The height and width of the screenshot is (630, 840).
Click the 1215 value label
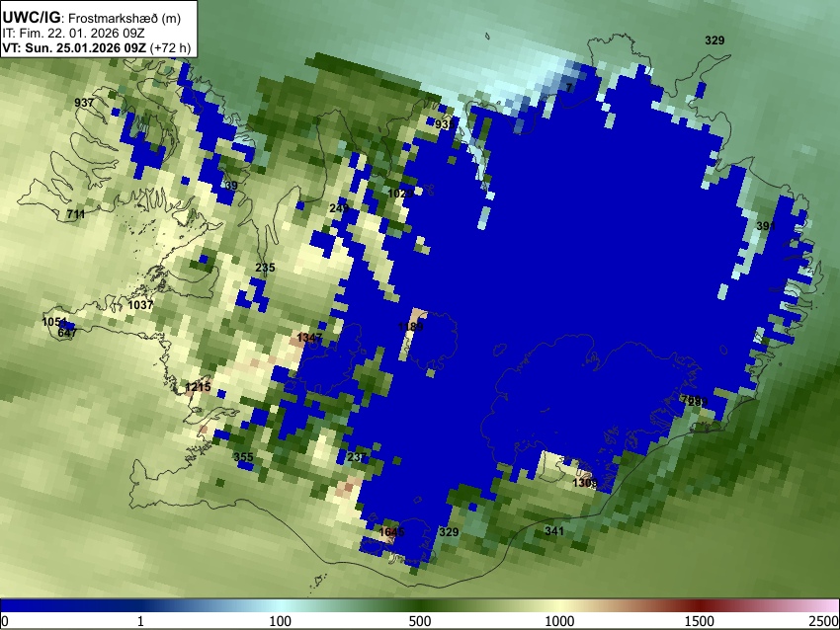pyautogui.click(x=198, y=386)
